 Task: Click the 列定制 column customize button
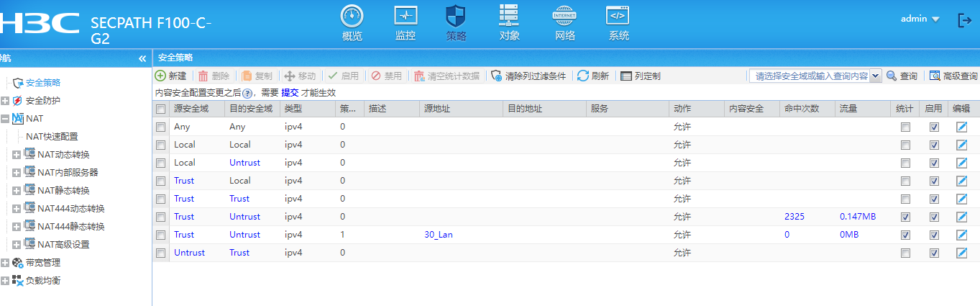coord(641,76)
